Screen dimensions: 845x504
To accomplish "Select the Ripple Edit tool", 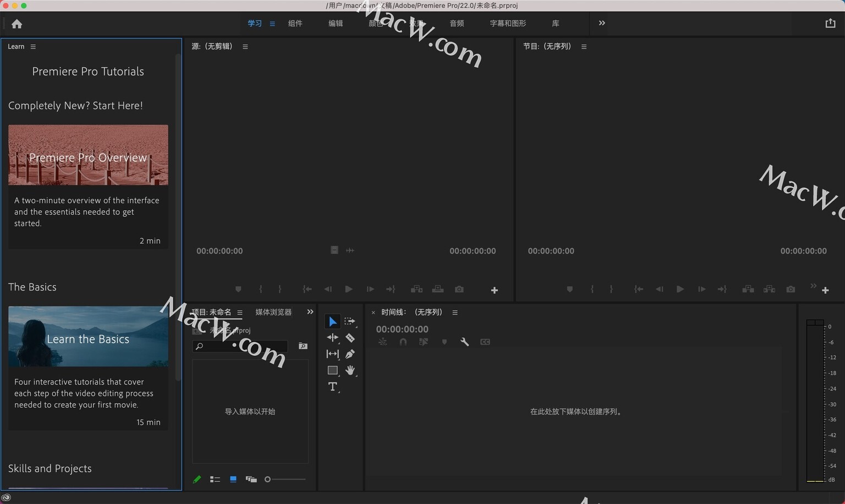I will (332, 338).
